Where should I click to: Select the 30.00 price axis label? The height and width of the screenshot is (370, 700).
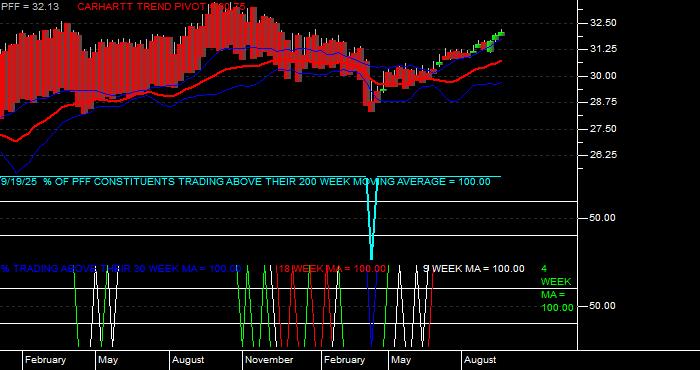pyautogui.click(x=604, y=76)
